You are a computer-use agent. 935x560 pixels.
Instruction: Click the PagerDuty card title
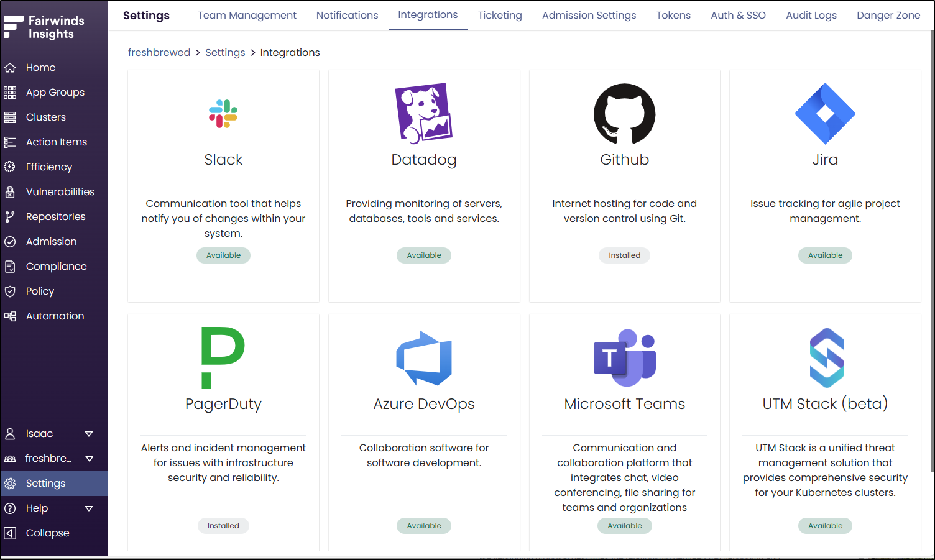pos(223,405)
